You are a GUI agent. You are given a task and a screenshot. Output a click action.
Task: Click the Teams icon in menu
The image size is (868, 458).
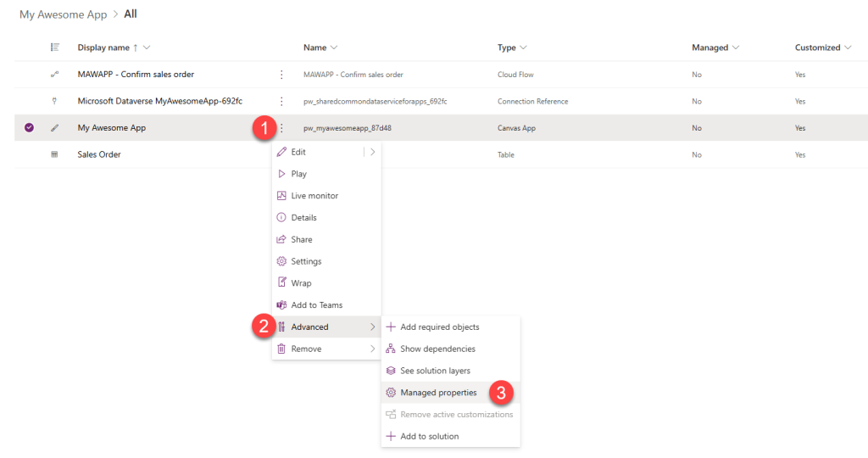(281, 305)
